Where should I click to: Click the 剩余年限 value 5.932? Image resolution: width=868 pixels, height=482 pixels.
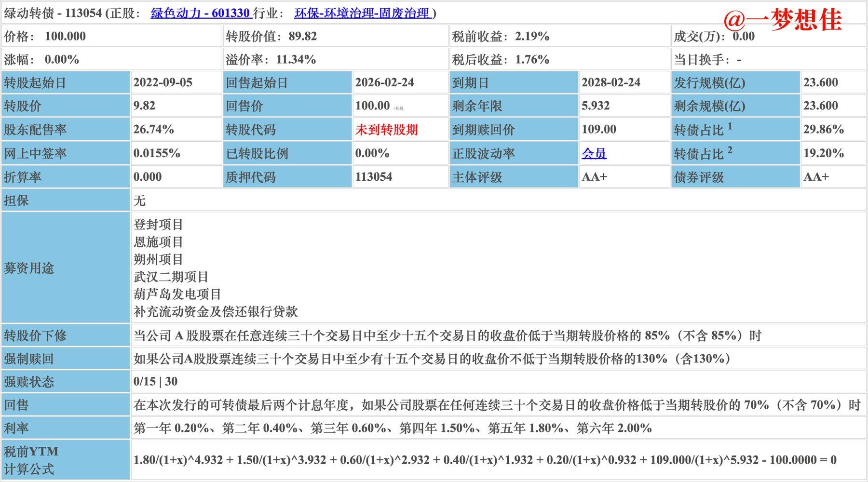596,106
